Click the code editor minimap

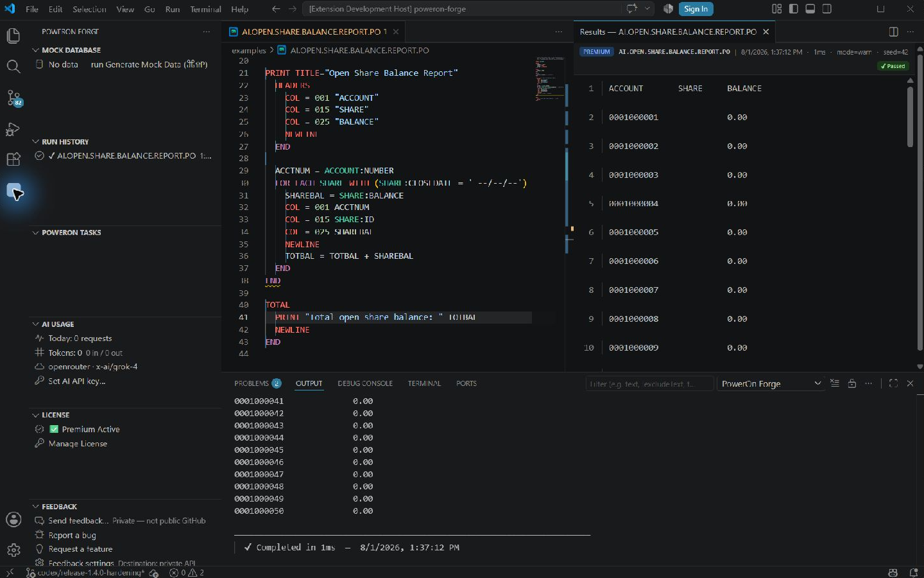[x=549, y=80]
